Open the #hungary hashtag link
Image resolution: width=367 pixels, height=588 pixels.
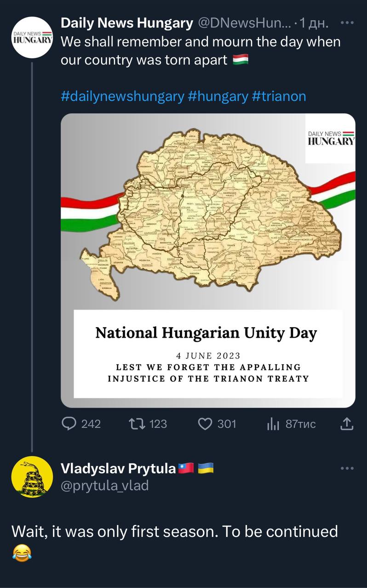(218, 96)
